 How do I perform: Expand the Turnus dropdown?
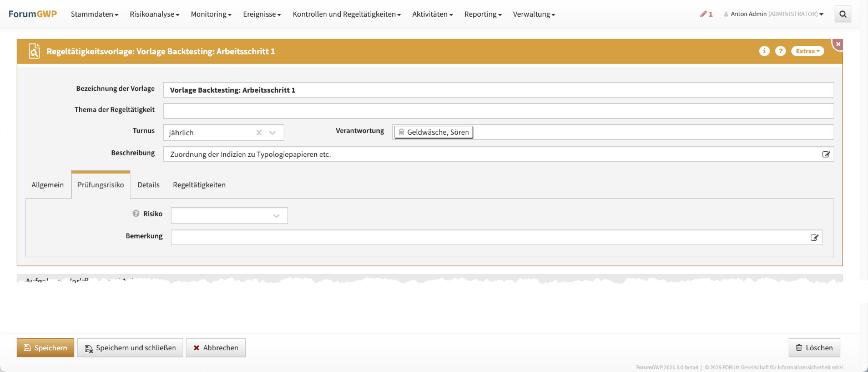click(272, 132)
